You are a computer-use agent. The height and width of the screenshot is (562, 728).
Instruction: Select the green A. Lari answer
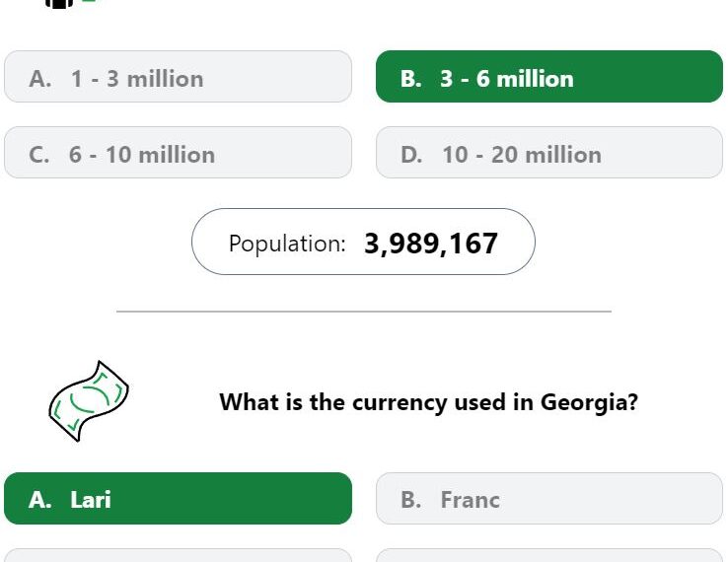(178, 499)
